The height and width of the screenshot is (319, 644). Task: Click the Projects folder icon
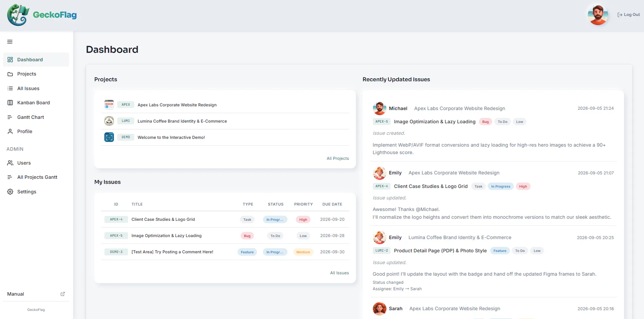click(10, 74)
